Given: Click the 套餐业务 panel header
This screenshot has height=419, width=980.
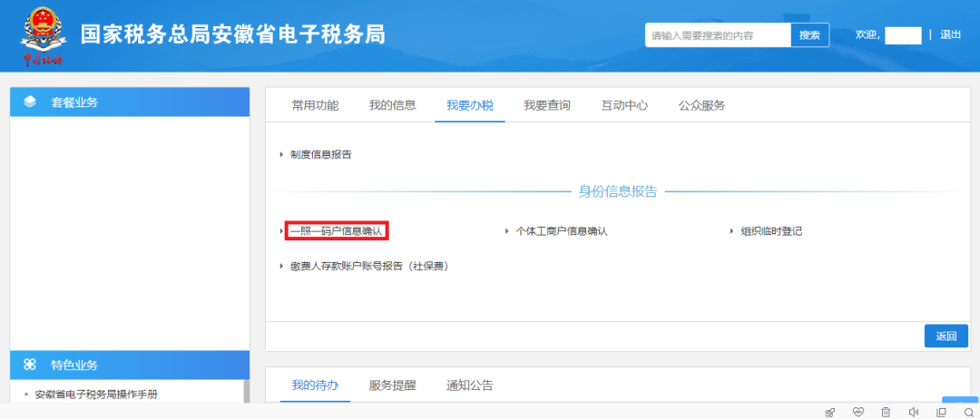Looking at the screenshot, I should 130,102.
